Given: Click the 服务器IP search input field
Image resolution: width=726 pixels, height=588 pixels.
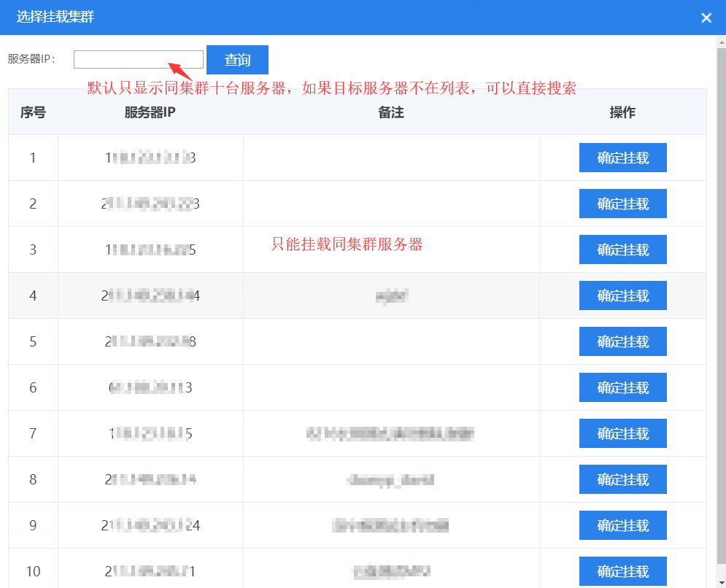Looking at the screenshot, I should tap(139, 60).
